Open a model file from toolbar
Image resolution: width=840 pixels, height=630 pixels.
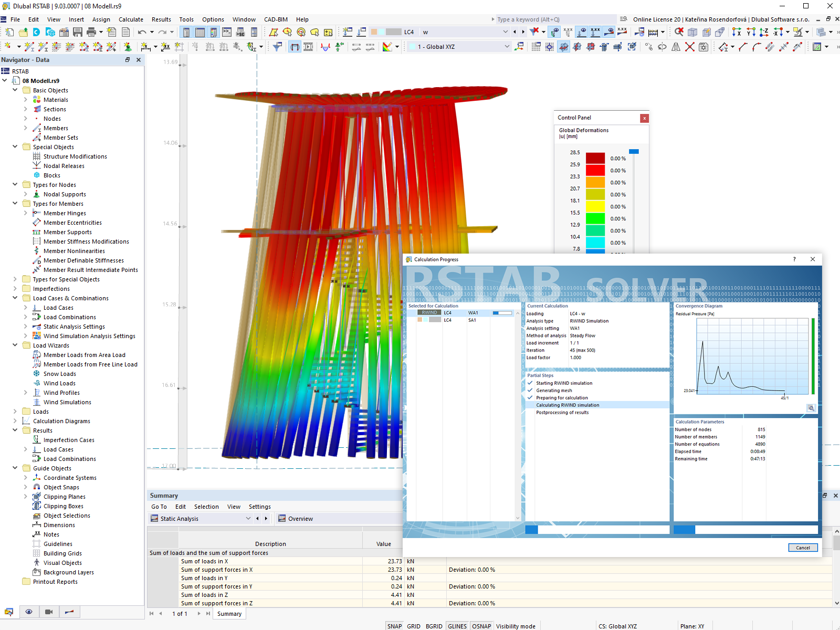tap(23, 32)
